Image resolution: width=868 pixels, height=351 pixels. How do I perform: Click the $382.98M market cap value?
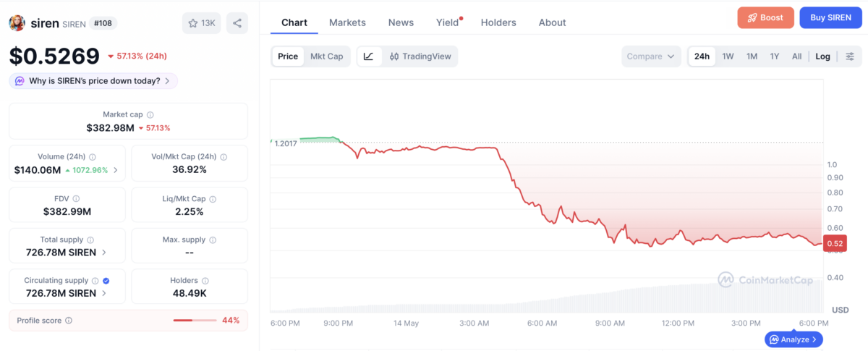coord(110,128)
